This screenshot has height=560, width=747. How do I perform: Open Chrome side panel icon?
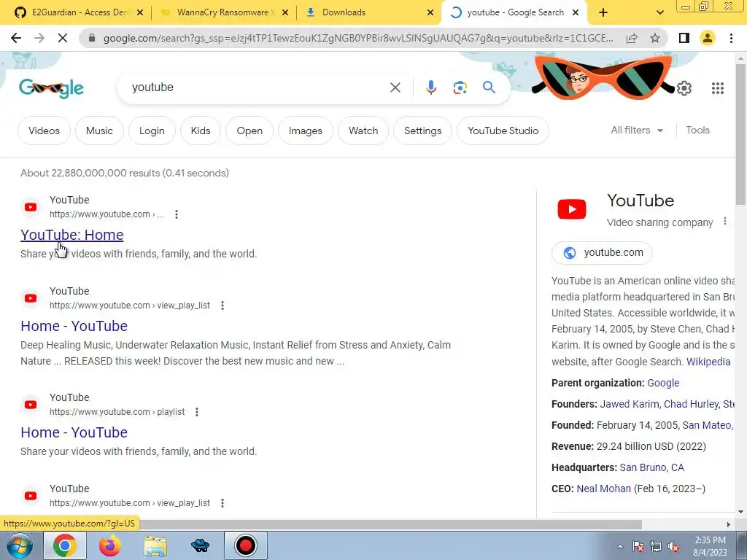tap(684, 38)
